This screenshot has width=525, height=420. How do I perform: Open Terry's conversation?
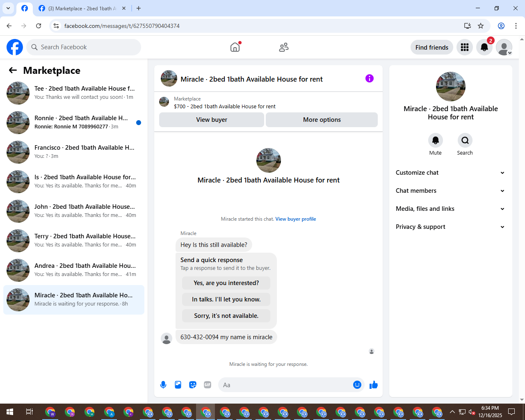coord(74,241)
